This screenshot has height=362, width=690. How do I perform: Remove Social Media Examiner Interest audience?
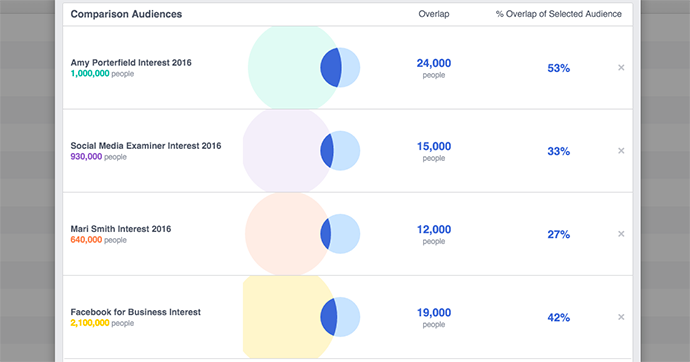(621, 150)
